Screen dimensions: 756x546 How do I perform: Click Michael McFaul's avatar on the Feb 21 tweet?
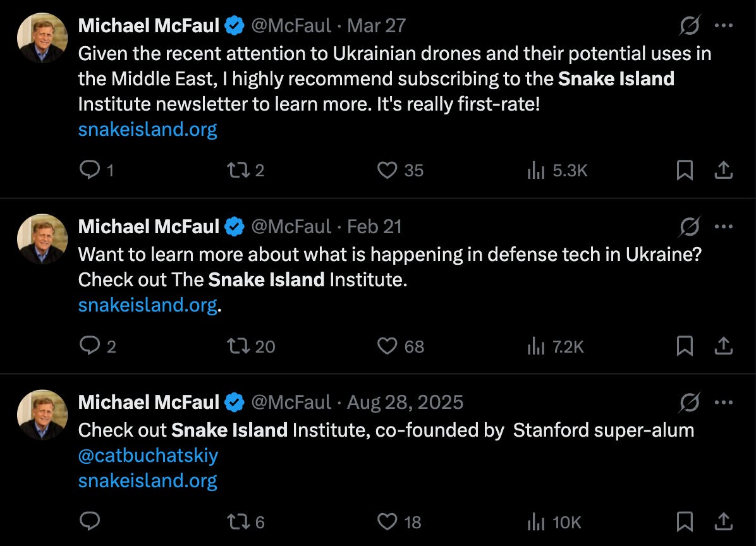pos(42,239)
